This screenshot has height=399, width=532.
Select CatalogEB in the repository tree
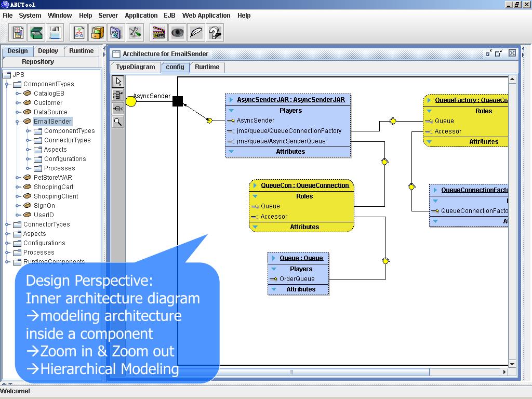[49, 94]
